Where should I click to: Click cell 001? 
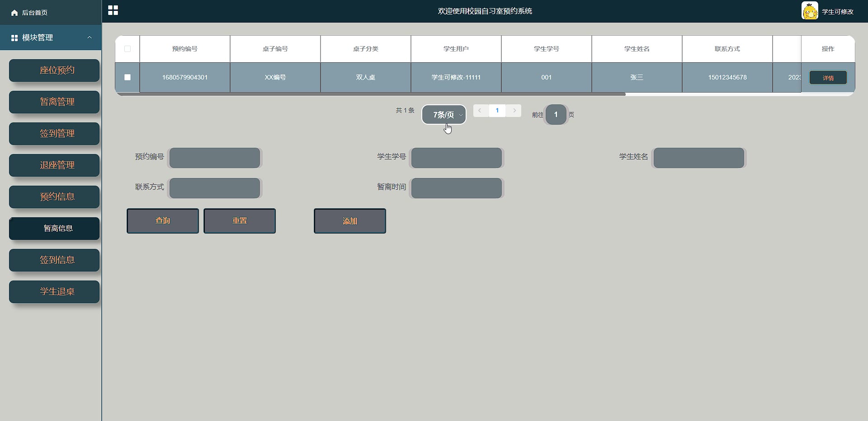[x=547, y=77]
